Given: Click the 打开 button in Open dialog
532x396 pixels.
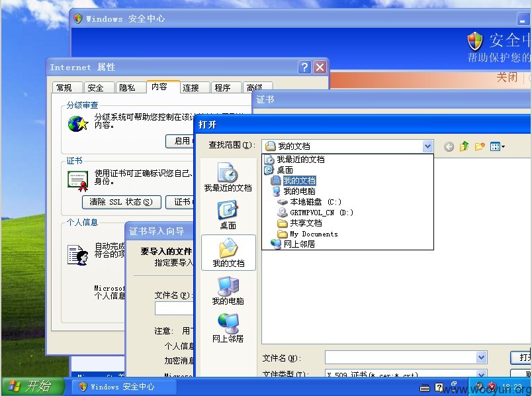Looking at the screenshot, I should [521, 358].
